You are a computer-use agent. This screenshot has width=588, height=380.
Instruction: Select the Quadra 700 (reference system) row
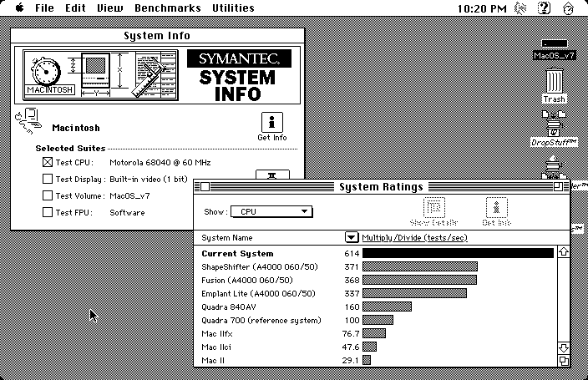point(375,321)
